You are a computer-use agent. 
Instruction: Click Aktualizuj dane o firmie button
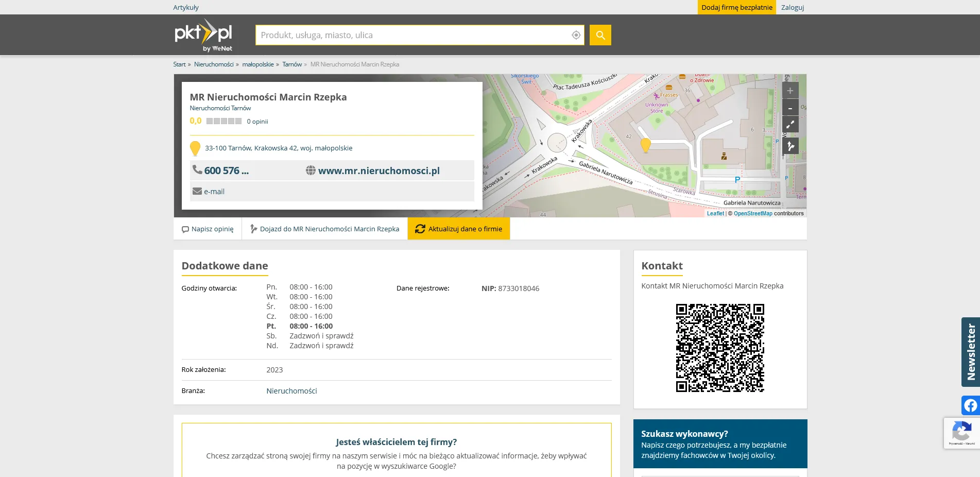(459, 229)
